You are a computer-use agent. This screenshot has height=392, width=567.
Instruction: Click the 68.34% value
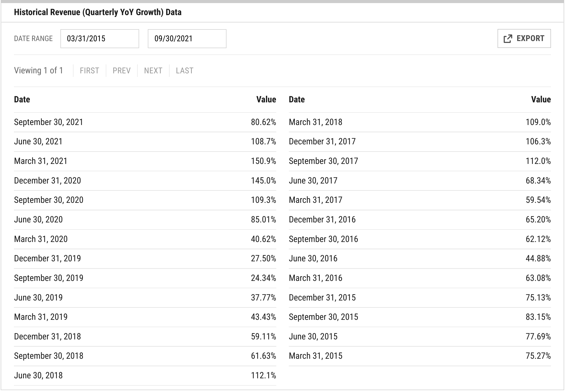pyautogui.click(x=538, y=180)
